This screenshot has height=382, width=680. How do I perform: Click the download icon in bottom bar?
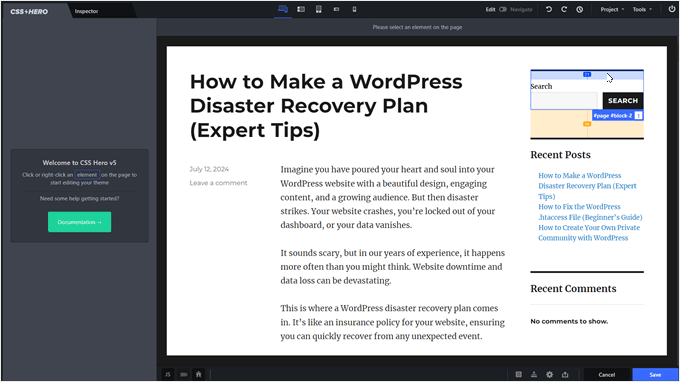click(x=534, y=374)
